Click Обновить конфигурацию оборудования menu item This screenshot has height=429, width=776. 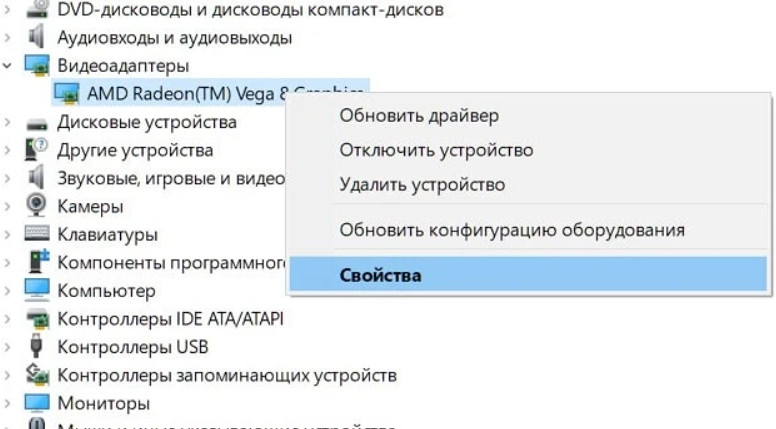tap(512, 230)
